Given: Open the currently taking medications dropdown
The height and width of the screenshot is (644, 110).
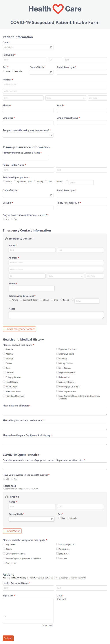Looking at the screenshot, I should pos(28,135).
